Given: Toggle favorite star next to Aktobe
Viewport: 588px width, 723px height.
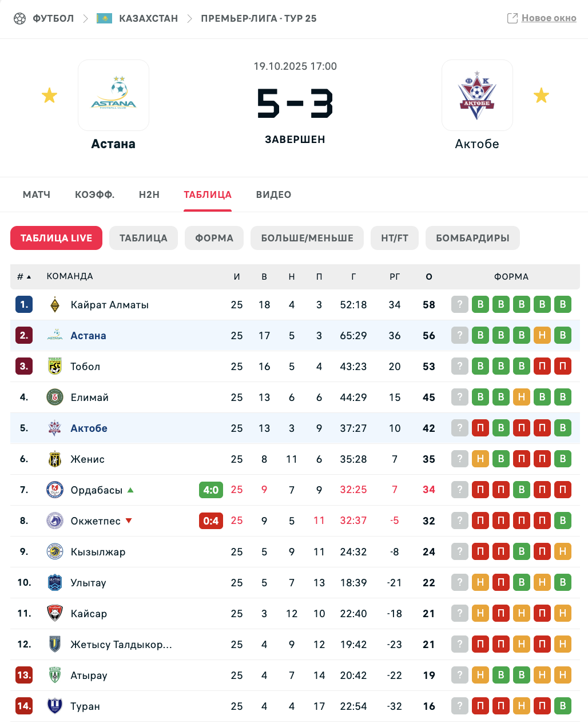Looking at the screenshot, I should [541, 96].
